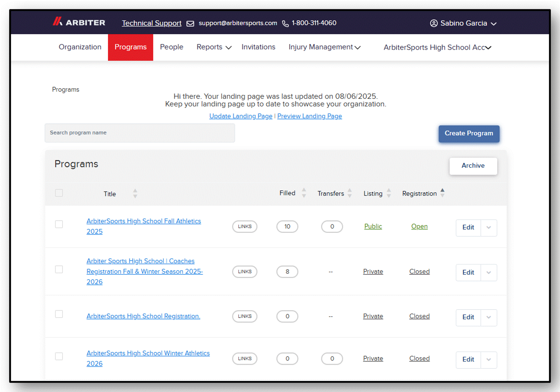Screen dimensions: 560x392
Task: Expand Edit options for High School Registration
Action: coord(489,317)
